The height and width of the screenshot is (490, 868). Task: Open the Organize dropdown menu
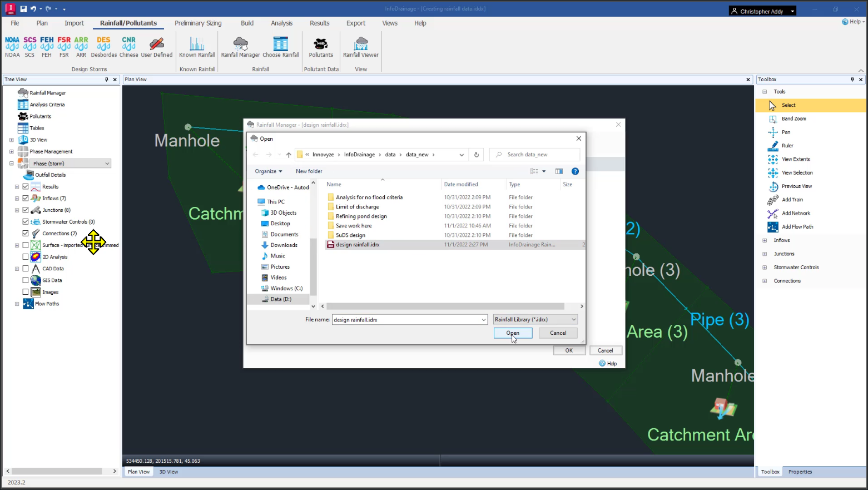[269, 171]
